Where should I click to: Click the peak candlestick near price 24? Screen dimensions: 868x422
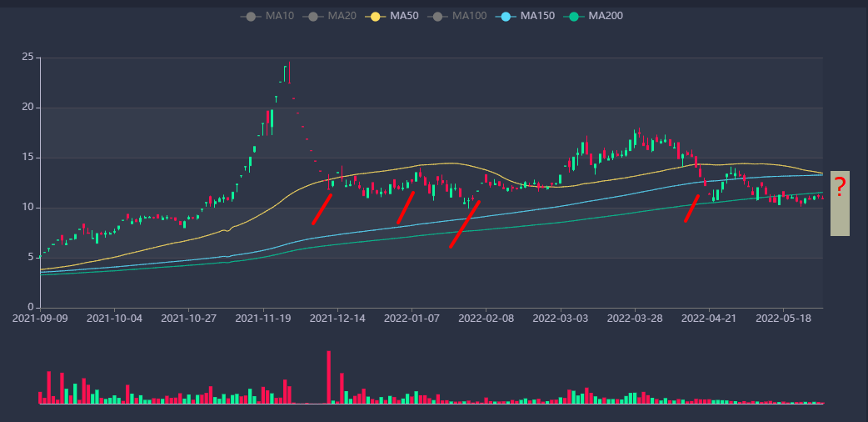coord(288,73)
